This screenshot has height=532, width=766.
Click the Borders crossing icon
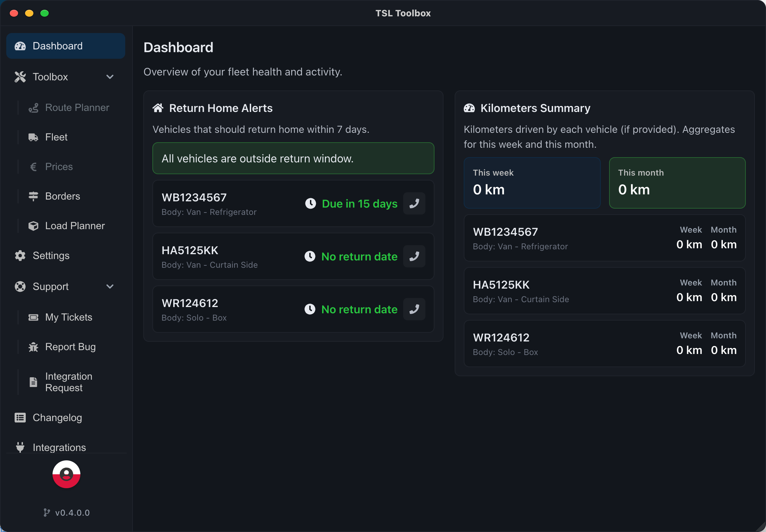(33, 196)
